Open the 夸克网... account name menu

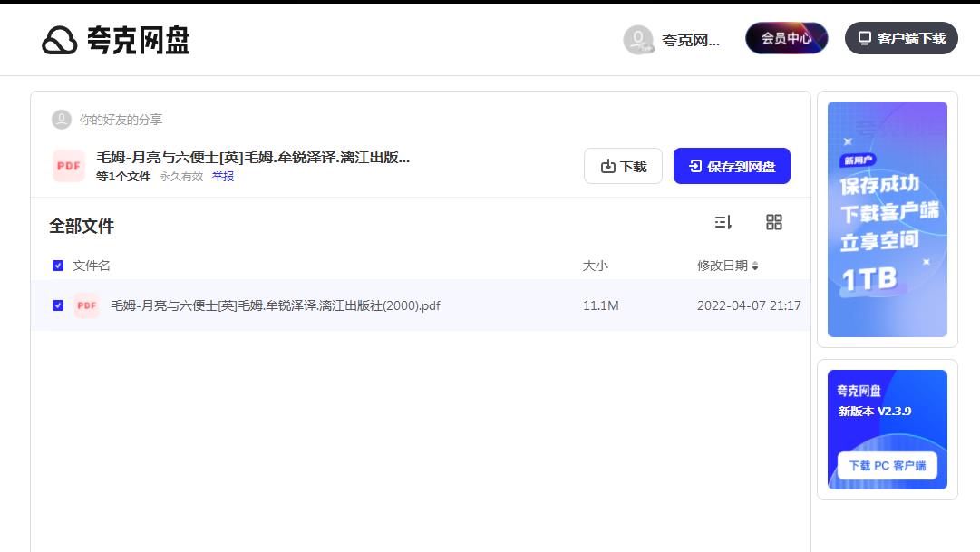coord(691,40)
